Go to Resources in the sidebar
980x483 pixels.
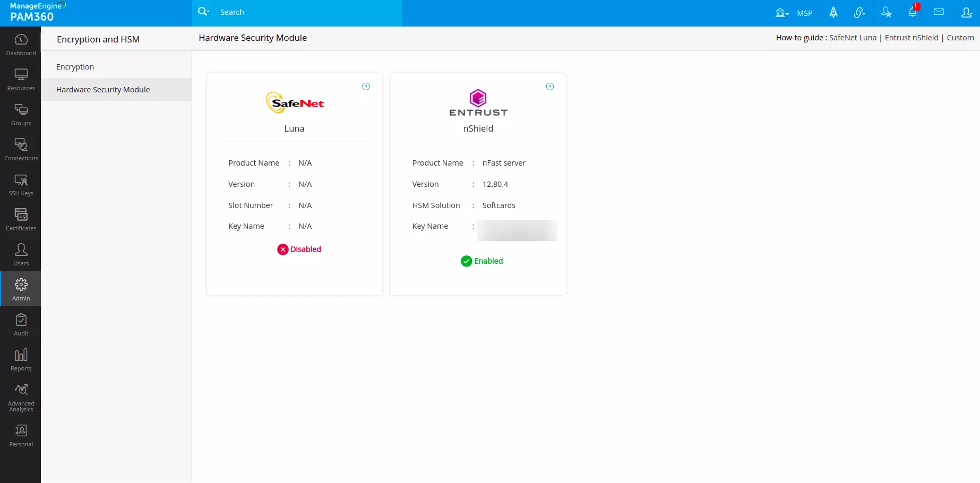click(x=21, y=80)
